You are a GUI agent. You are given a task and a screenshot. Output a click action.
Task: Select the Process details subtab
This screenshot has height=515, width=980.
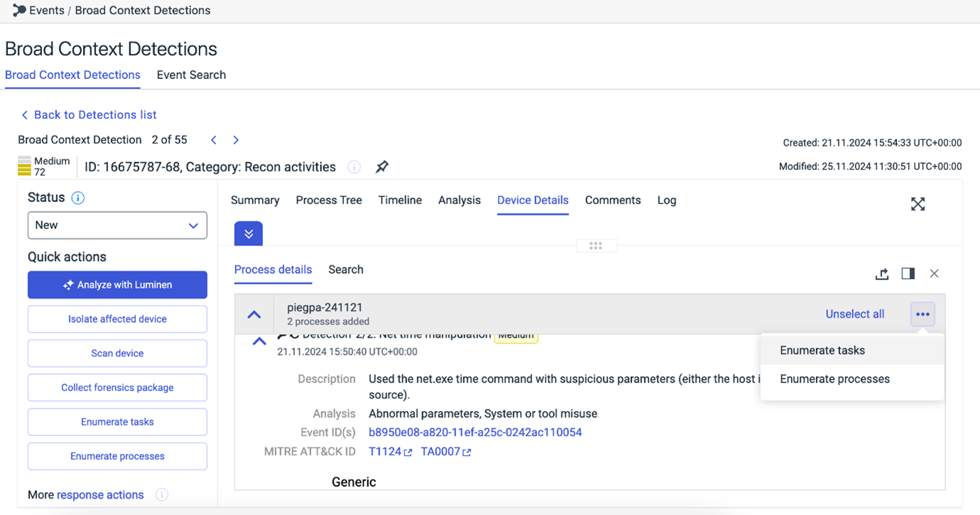pos(273,270)
